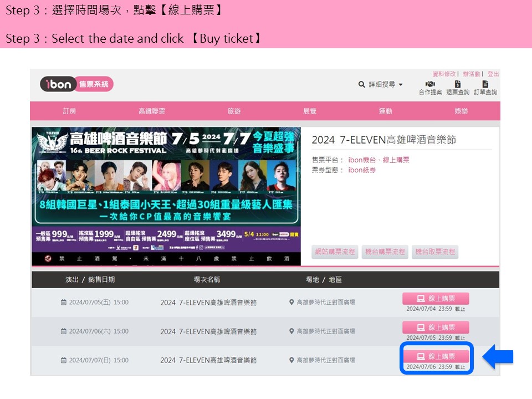Click 線上購票 for the 07/05 show
Screen dimensions: 532x399
coord(436,299)
